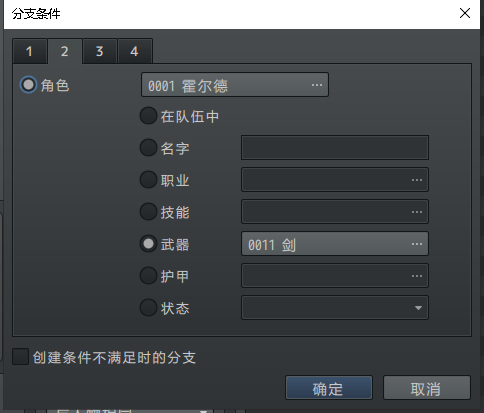Select the 护甲 radio option
Screen dimensions: 484x413
[x=148, y=276]
